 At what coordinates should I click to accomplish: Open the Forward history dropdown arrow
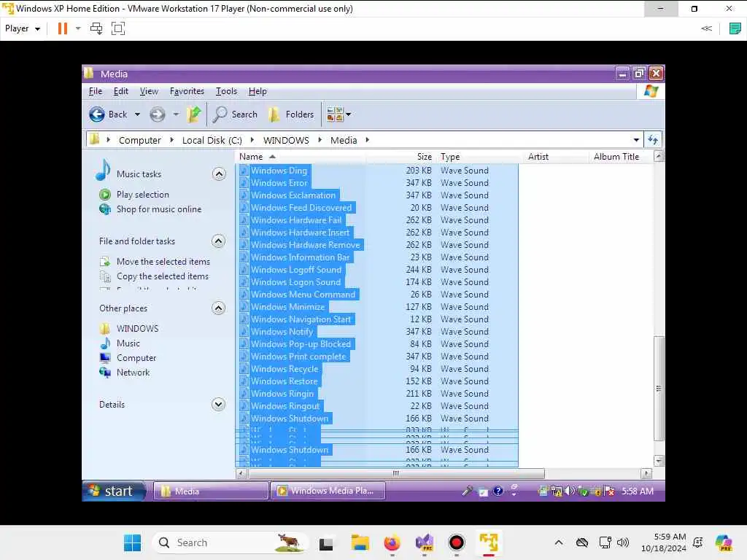[x=176, y=114]
